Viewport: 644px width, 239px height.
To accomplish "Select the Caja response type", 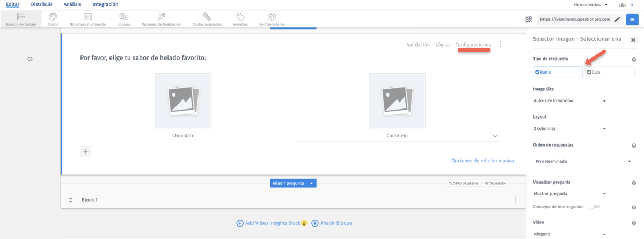I will (x=610, y=72).
